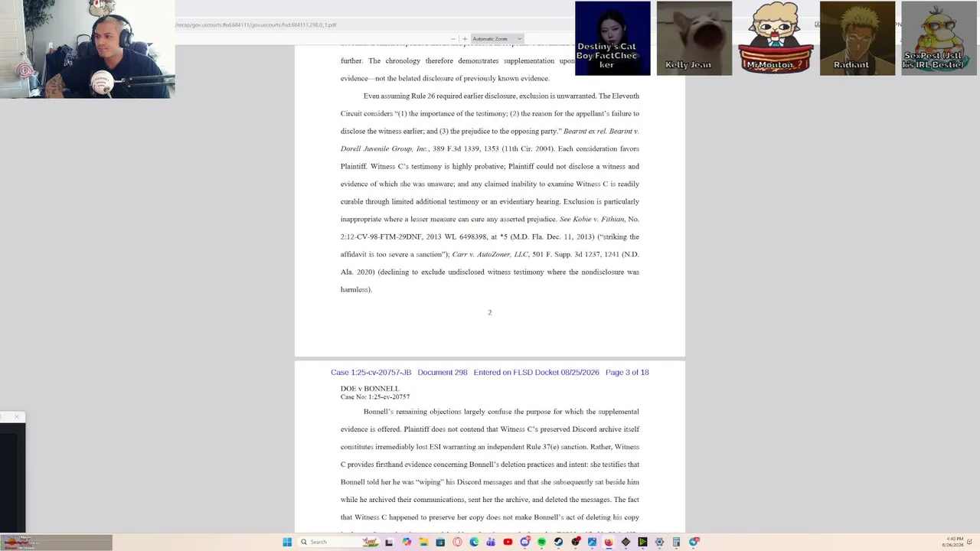Image resolution: width=980 pixels, height=551 pixels.
Task: Open Microsoft Teams from the taskbar
Action: [x=491, y=542]
